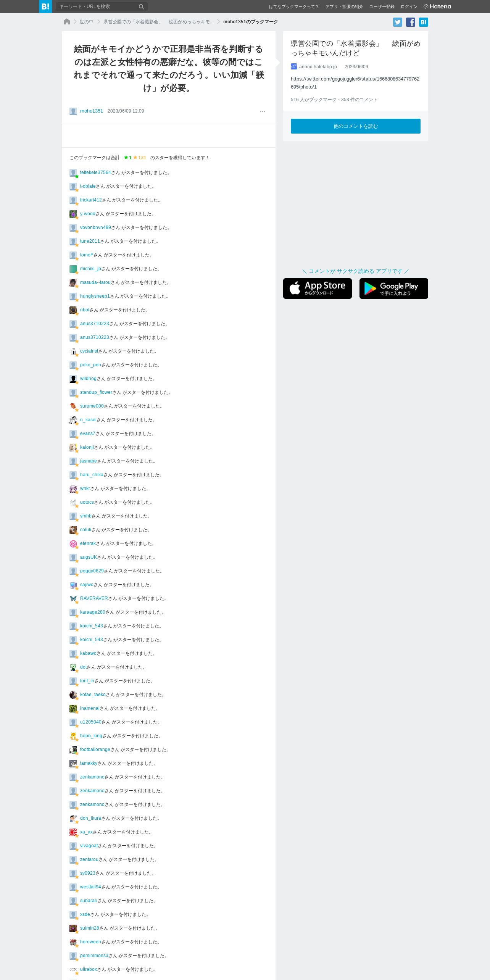Open ユーザー登録 in top navigation
Screen dimensions: 490x980
point(382,6)
